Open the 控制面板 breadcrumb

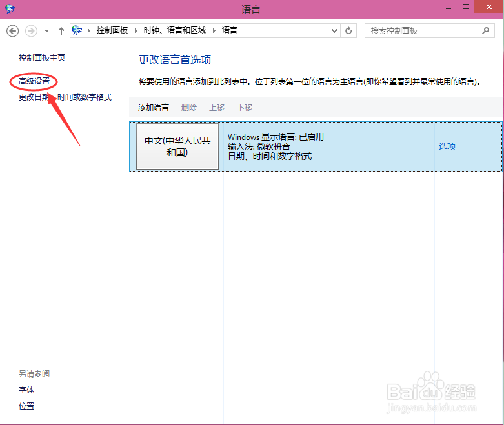click(112, 30)
